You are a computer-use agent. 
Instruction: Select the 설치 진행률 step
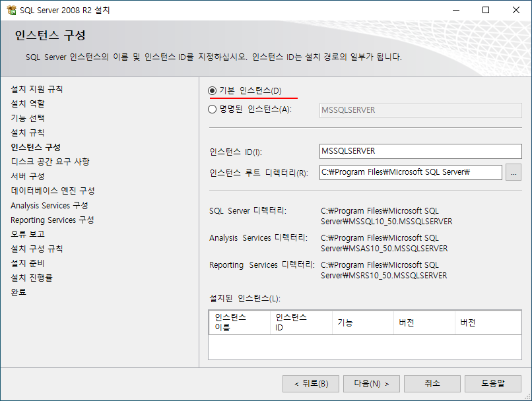point(32,278)
